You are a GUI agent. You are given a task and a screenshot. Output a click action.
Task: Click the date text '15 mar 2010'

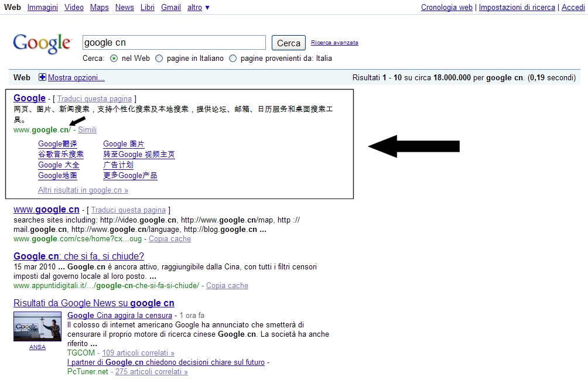tap(35, 267)
